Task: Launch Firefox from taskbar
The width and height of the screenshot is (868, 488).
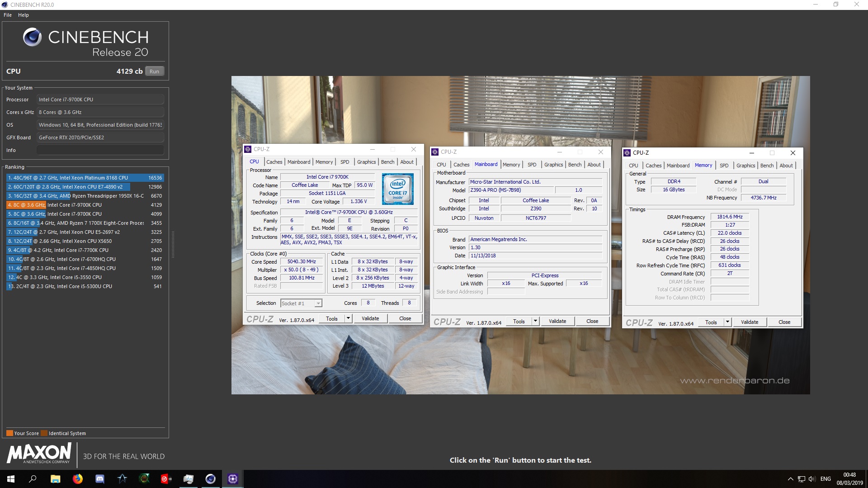Action: click(x=77, y=479)
